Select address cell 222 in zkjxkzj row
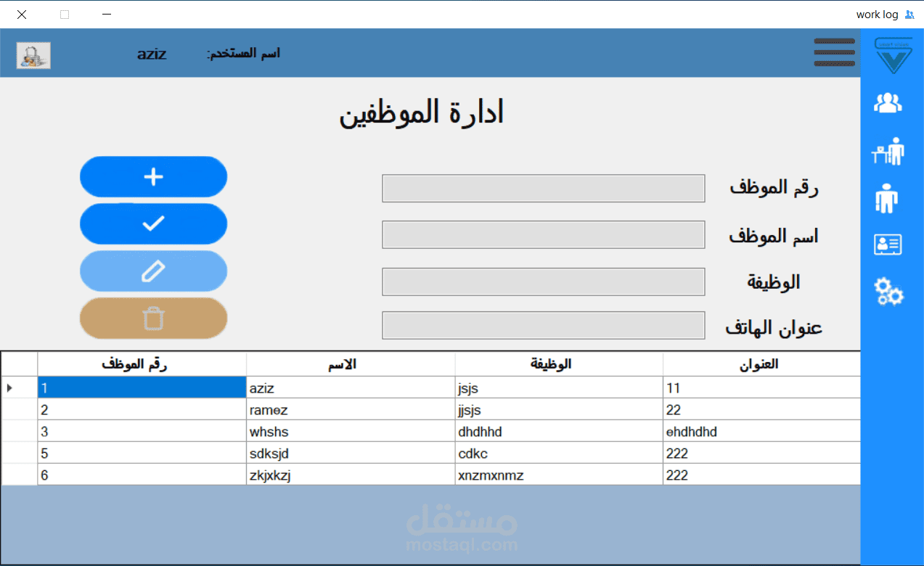924x566 pixels. [761, 475]
